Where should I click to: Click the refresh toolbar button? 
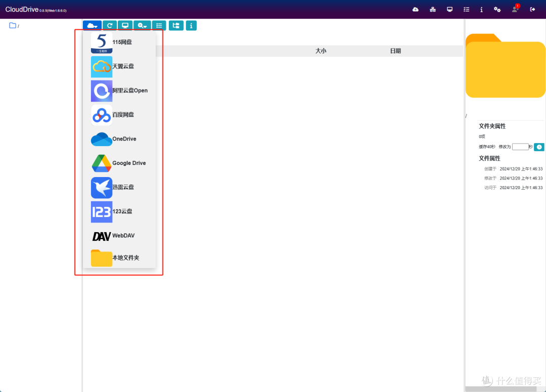110,25
